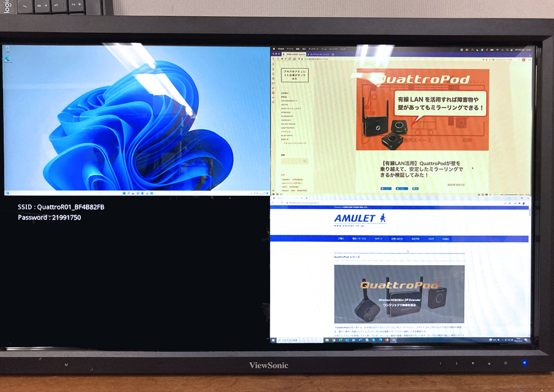Image resolution: width=554 pixels, height=392 pixels.
Task: Open THUNDERBOLT 3 category in blog sidebar
Action: click(289, 100)
